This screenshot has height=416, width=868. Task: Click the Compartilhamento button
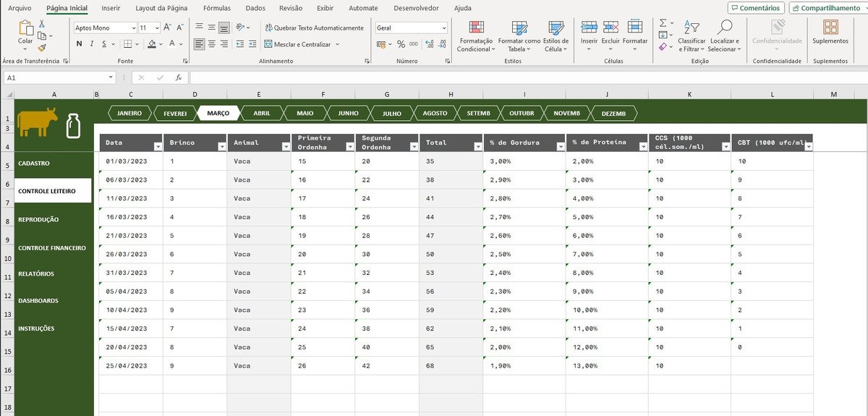[829, 8]
